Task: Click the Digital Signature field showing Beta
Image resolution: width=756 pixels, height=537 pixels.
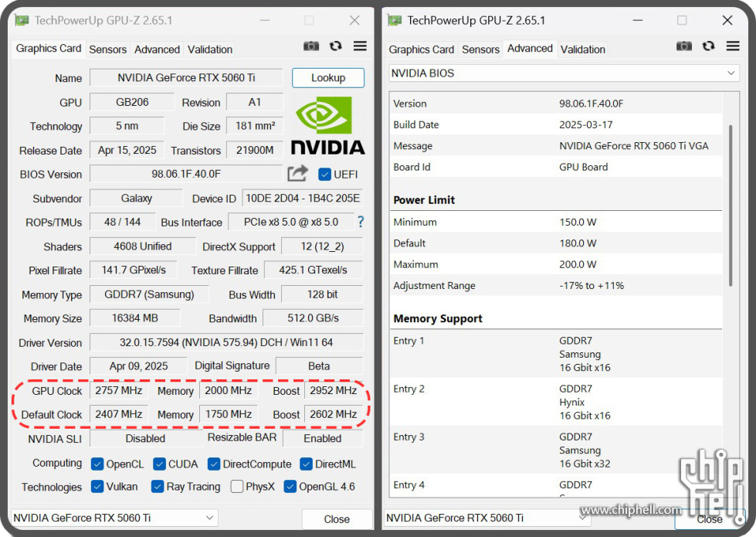Action: click(319, 365)
